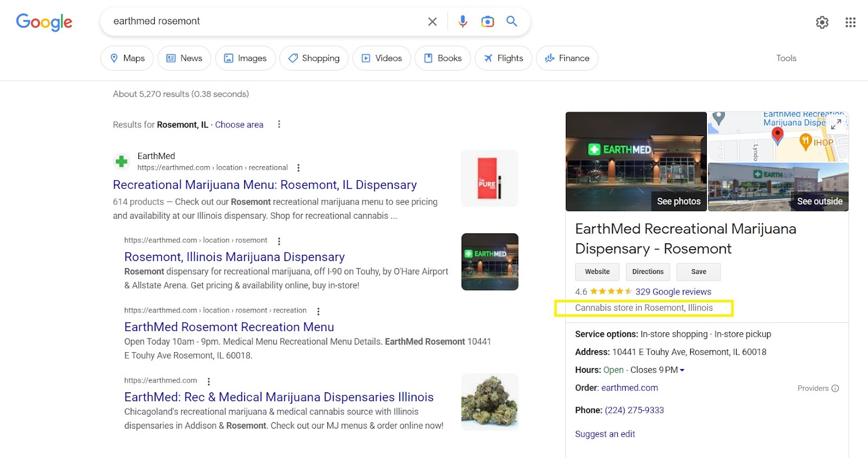This screenshot has height=458, width=868.
Task: Open EarthMed Rec & Medical Dispensaries link
Action: (279, 397)
